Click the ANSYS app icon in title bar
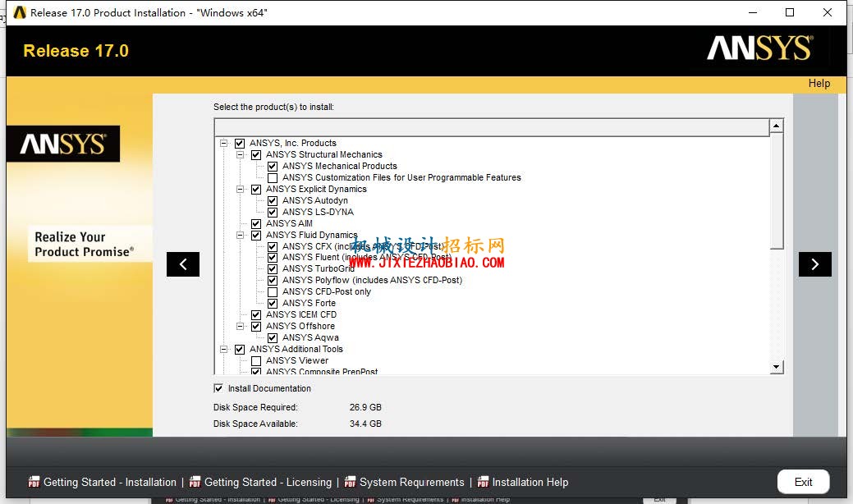This screenshot has height=504, width=853. tap(20, 12)
